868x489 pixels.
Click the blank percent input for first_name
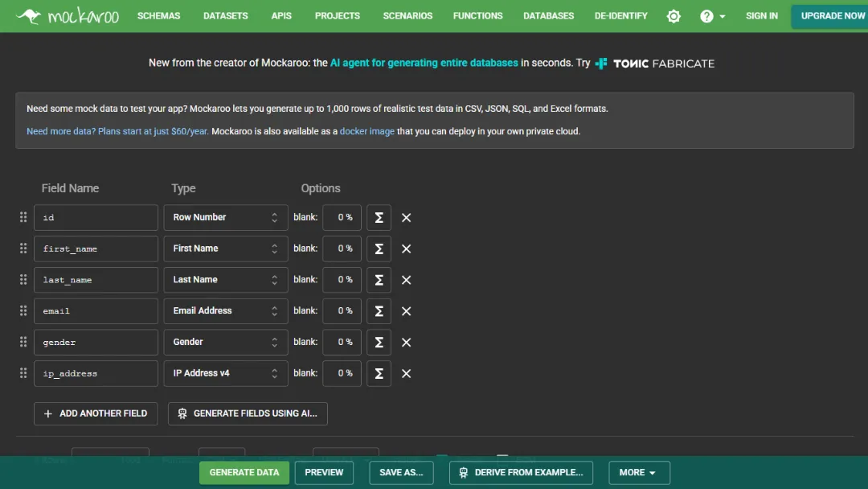point(342,249)
